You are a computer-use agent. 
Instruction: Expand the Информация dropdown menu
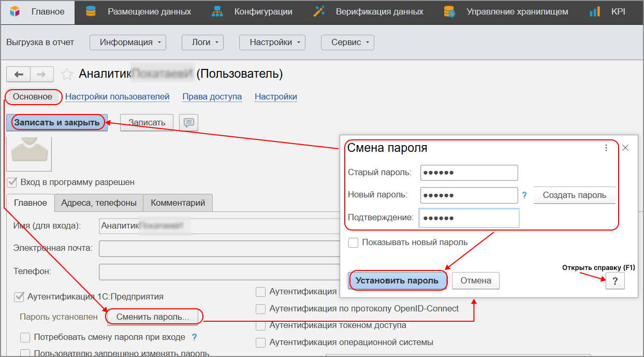(x=127, y=42)
